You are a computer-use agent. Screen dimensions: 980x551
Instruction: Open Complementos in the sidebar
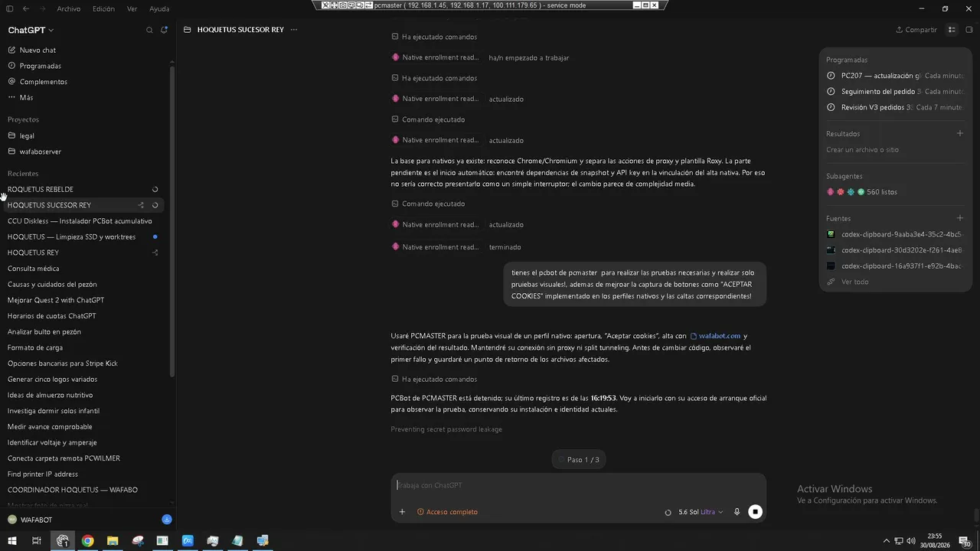(38, 82)
